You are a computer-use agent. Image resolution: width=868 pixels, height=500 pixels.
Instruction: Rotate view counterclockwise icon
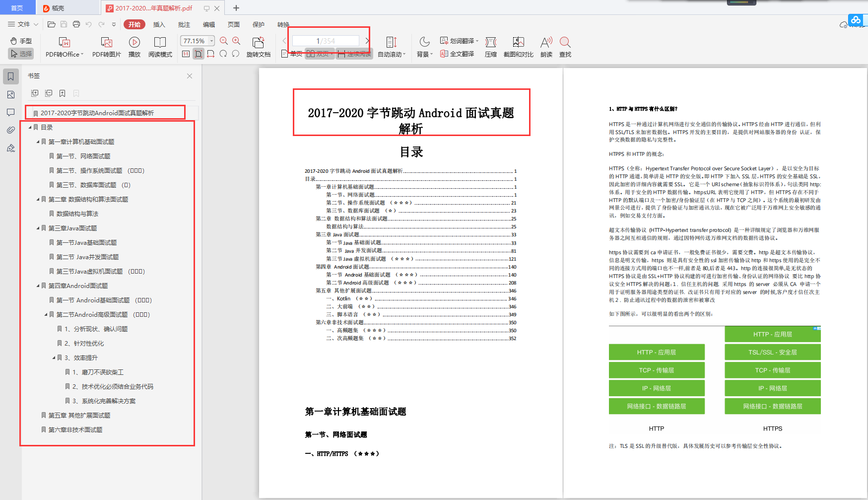click(236, 54)
